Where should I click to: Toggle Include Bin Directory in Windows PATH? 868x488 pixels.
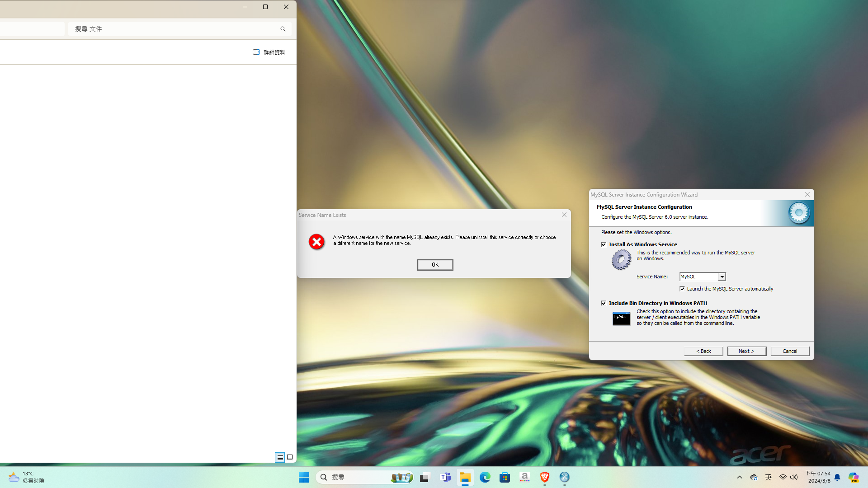[x=604, y=303]
